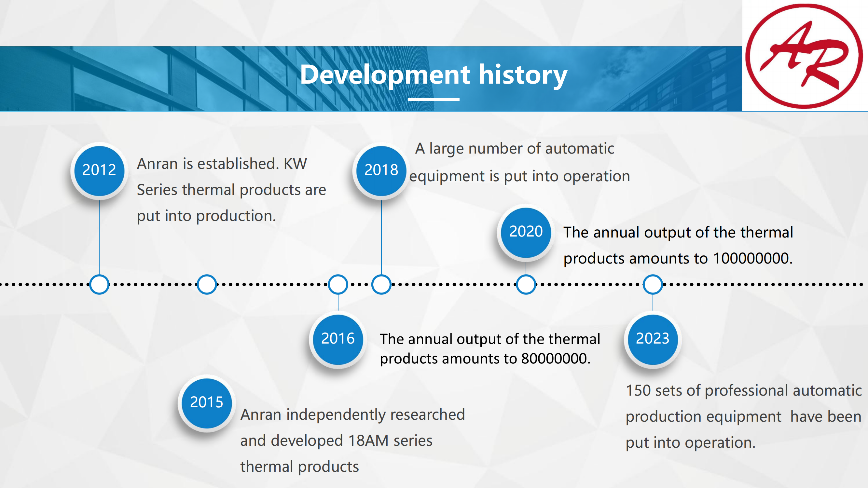Screen dimensions: 868x488
Task: Click text 'products amounts to 80000000.'
Action: tap(485, 359)
